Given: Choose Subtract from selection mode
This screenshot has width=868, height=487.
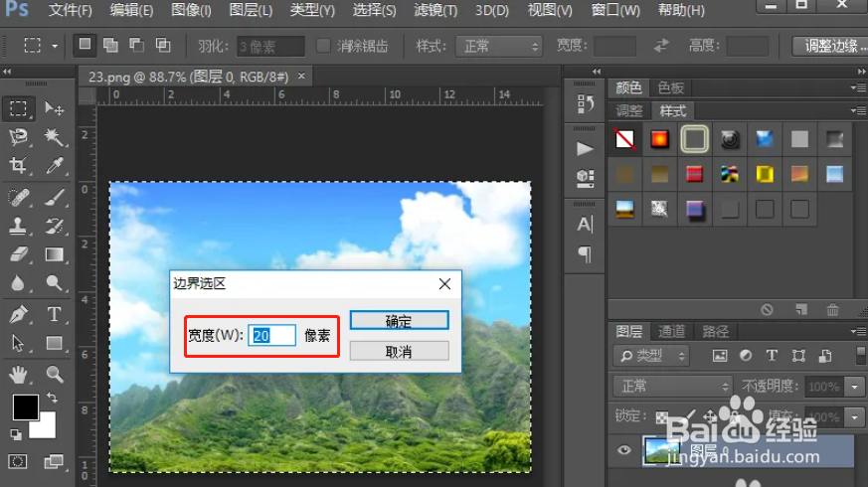Looking at the screenshot, I should click(137, 45).
